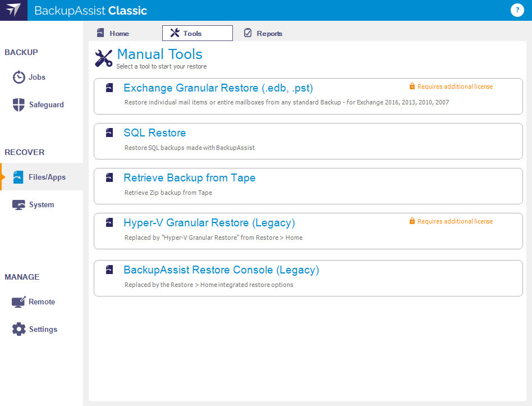Click the Safeguard shield icon
The height and width of the screenshot is (406, 532).
(19, 104)
